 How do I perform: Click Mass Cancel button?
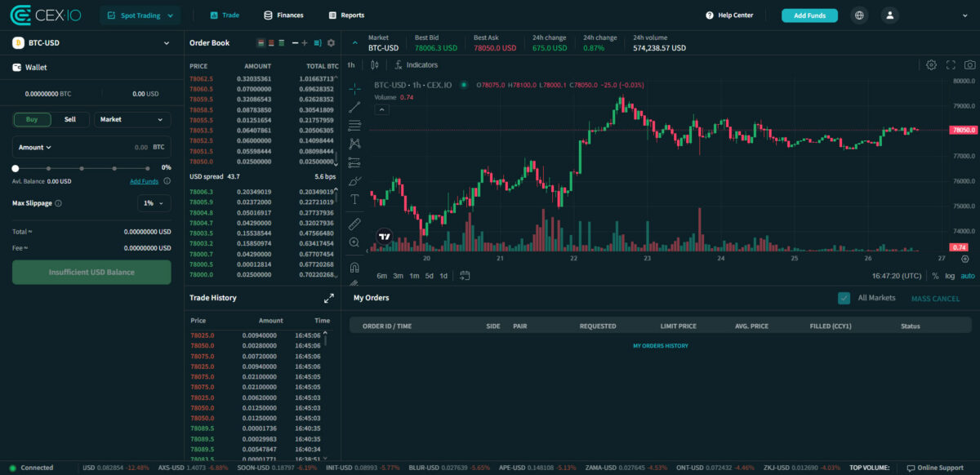coord(936,299)
